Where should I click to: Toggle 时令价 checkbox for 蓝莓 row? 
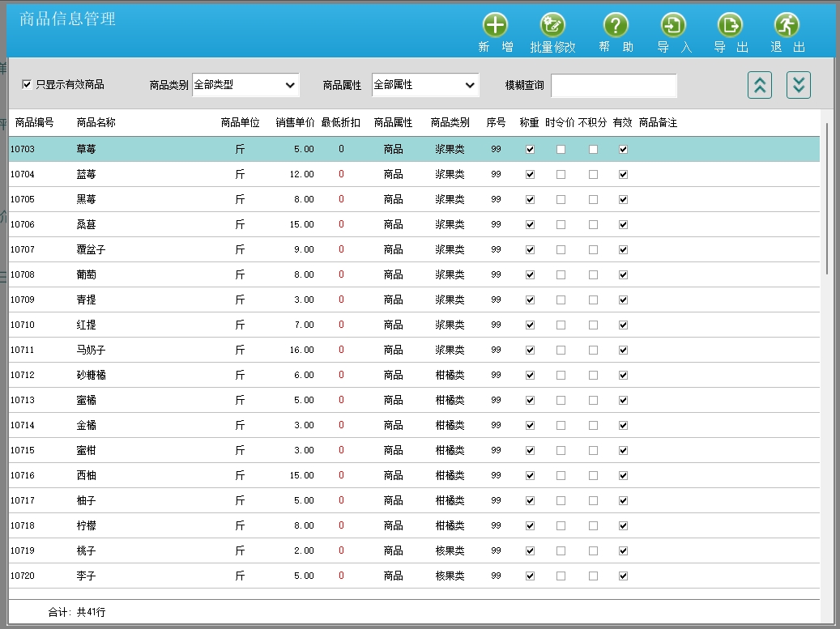[561, 175]
